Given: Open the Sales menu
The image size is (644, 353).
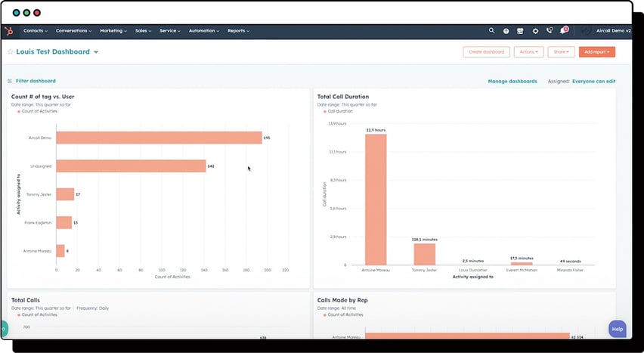Looking at the screenshot, I should [x=144, y=31].
